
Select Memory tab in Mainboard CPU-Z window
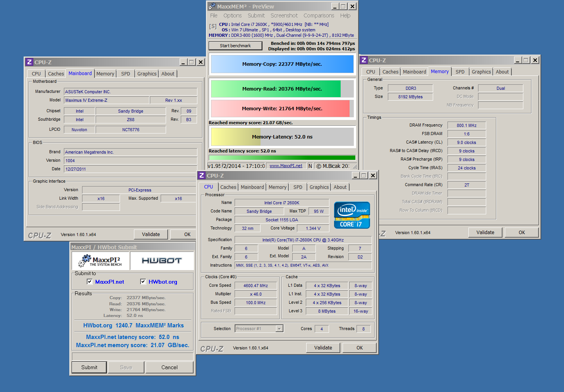coord(105,74)
